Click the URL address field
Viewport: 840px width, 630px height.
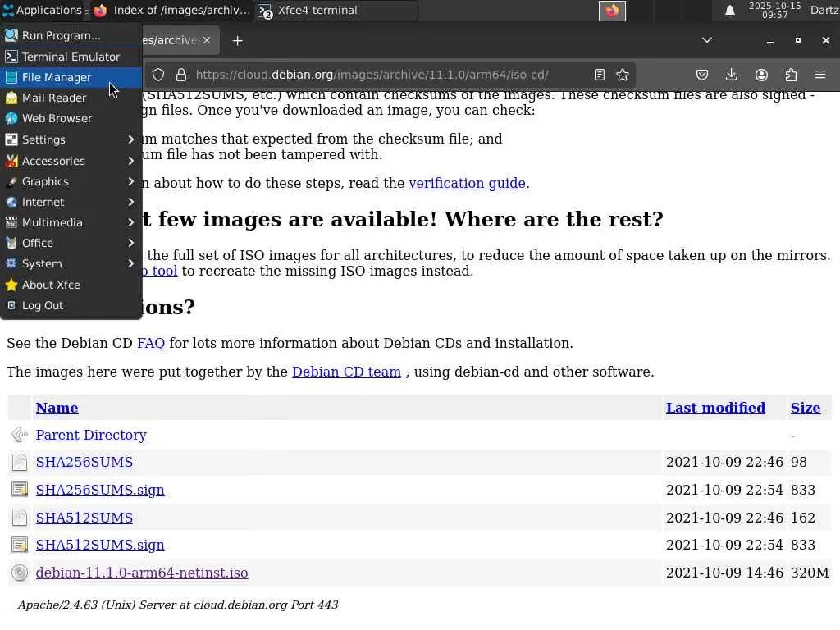click(386, 75)
